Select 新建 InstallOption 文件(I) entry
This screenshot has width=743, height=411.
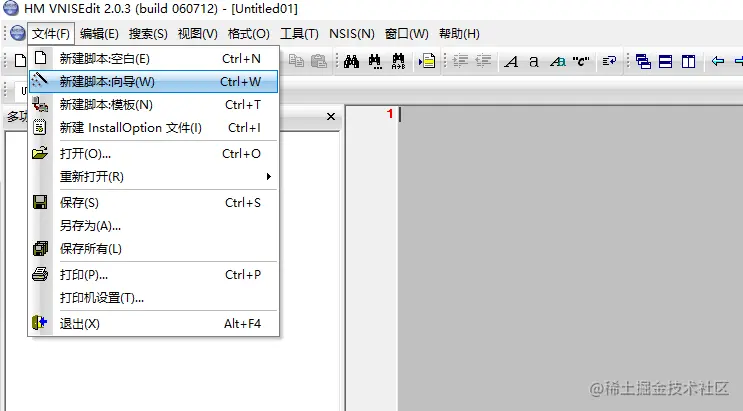[x=154, y=128]
